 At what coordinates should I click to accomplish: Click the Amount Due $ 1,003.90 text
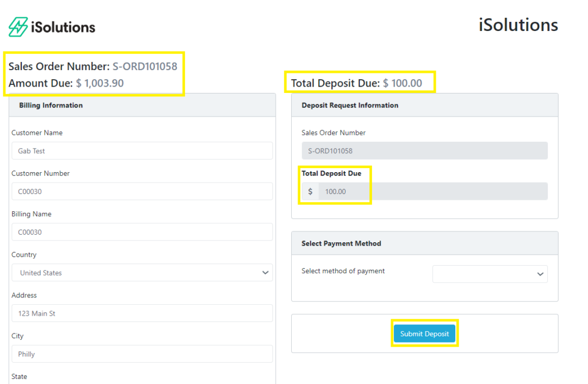(x=66, y=83)
